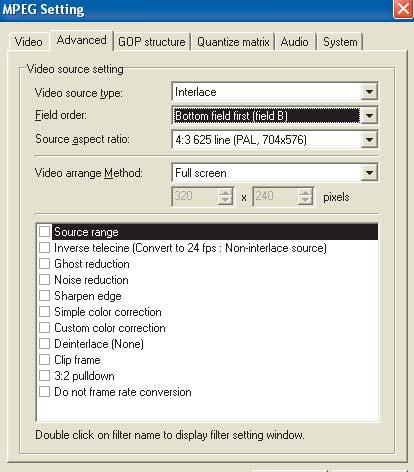Click the 320 width input field
414x472 pixels.
195,196
